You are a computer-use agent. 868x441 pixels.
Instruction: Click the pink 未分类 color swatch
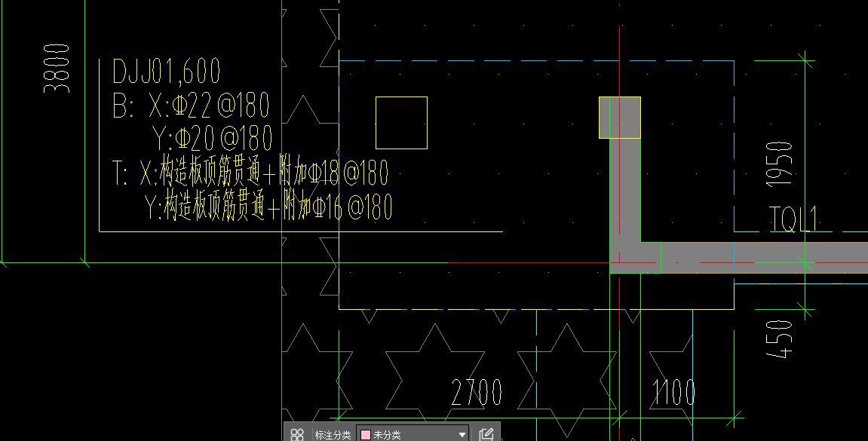365,435
